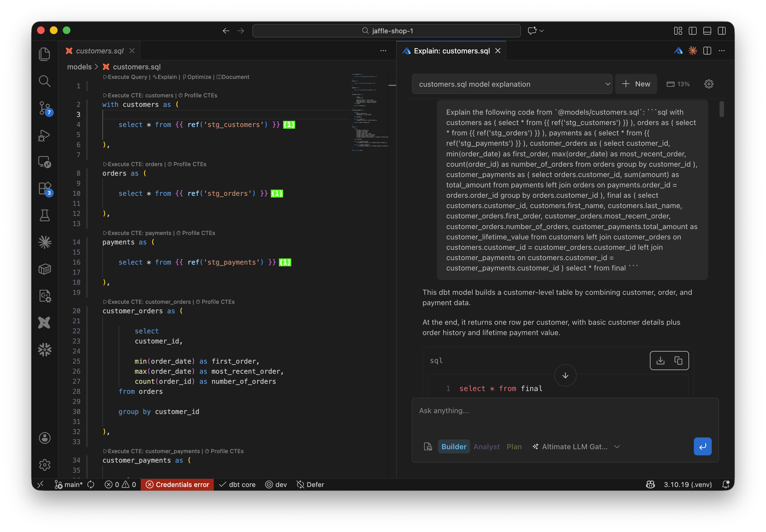This screenshot has height=532, width=766.
Task: Go back in navigation history
Action: pyautogui.click(x=226, y=31)
